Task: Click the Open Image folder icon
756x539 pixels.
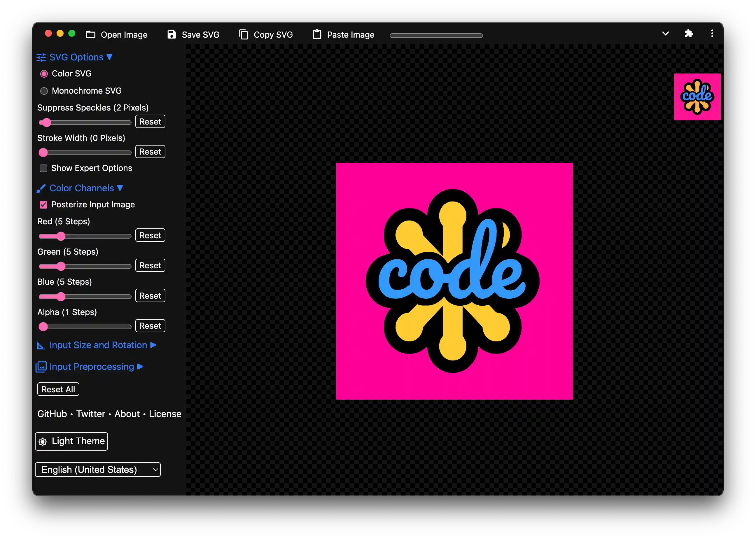Action: click(91, 34)
